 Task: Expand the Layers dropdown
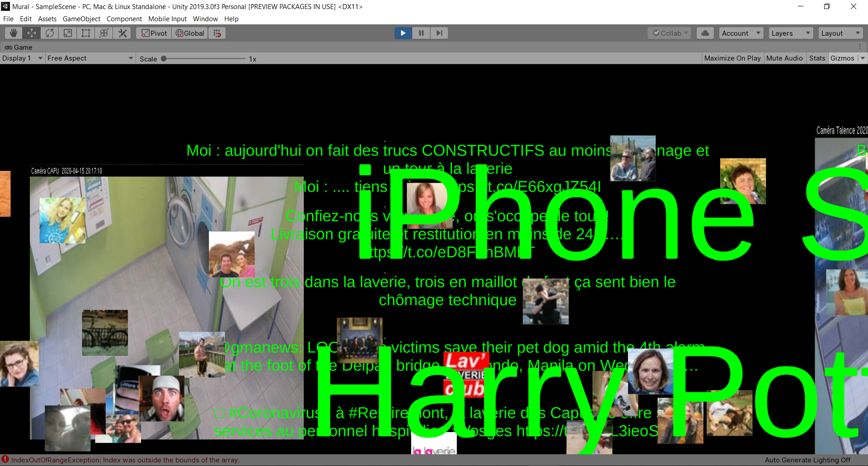point(790,33)
